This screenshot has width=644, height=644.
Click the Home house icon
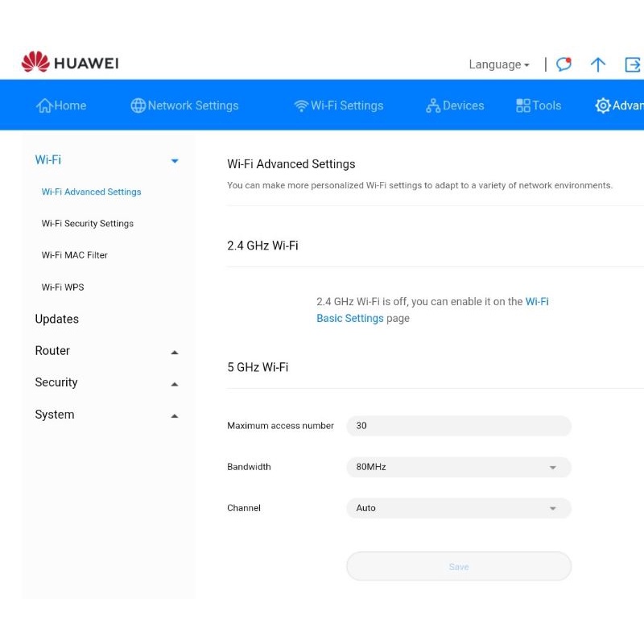coord(44,105)
